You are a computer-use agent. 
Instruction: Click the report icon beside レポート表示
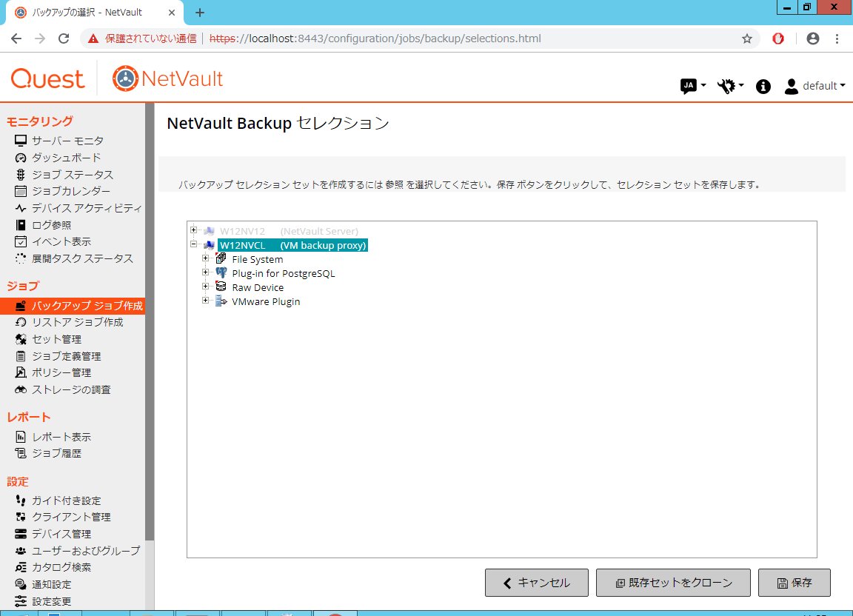[21, 436]
